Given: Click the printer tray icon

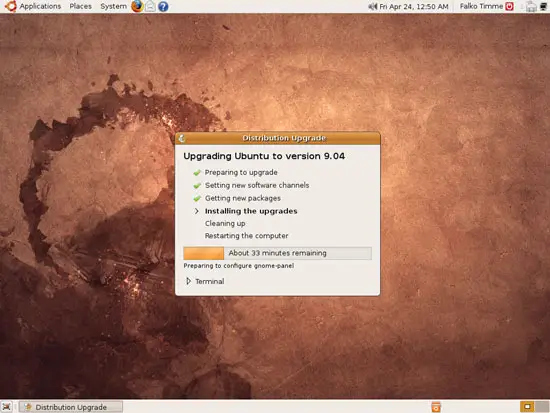Looking at the screenshot, I should (x=531, y=6).
